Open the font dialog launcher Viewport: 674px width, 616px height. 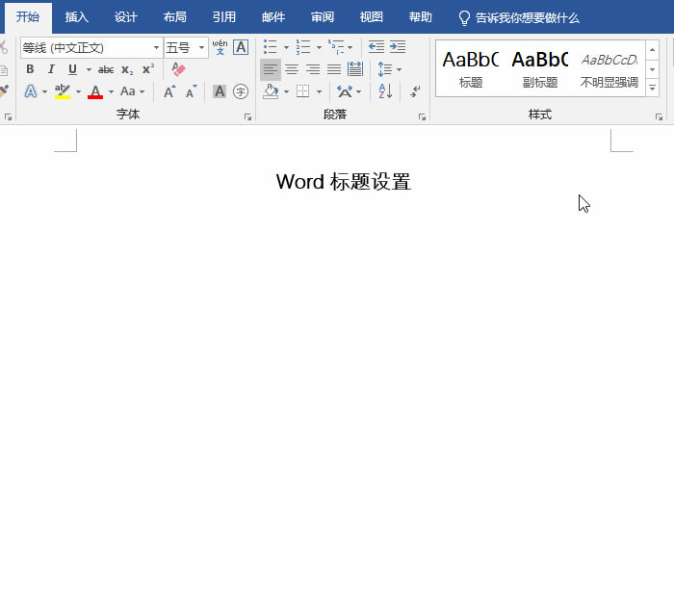click(x=248, y=116)
